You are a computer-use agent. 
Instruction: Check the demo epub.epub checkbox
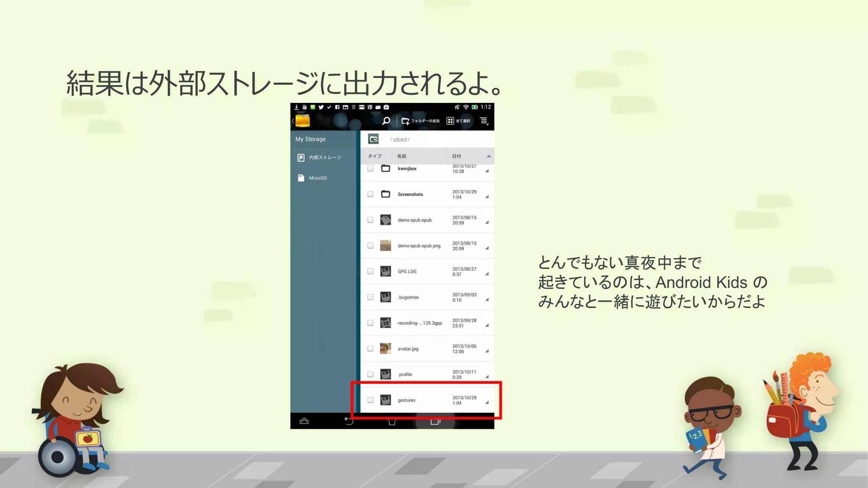370,220
